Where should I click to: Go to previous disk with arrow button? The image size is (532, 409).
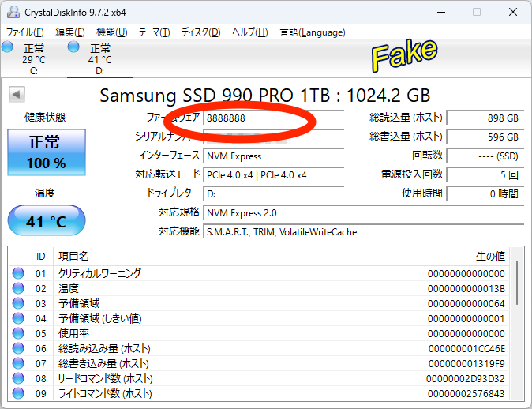[x=17, y=94]
